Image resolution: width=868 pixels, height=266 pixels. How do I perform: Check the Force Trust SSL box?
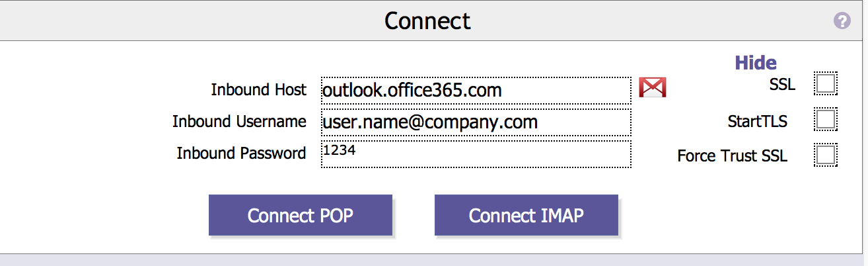pos(826,155)
